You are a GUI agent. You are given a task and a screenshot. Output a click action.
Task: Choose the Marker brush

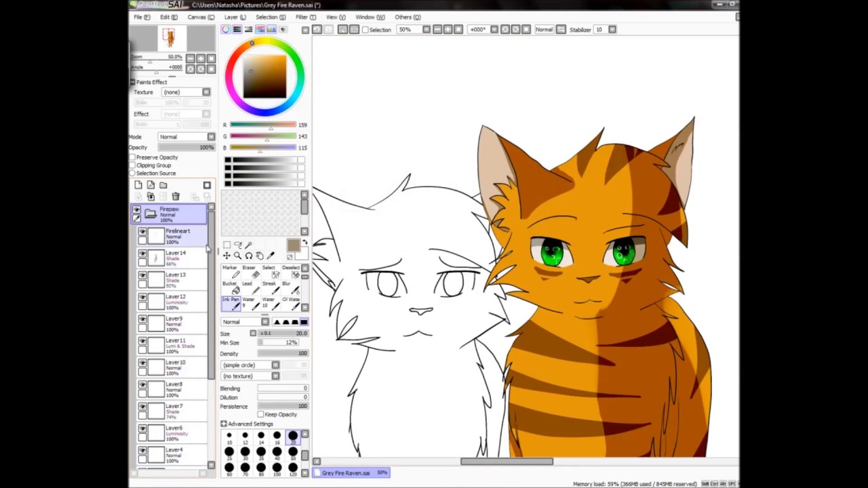(231, 272)
